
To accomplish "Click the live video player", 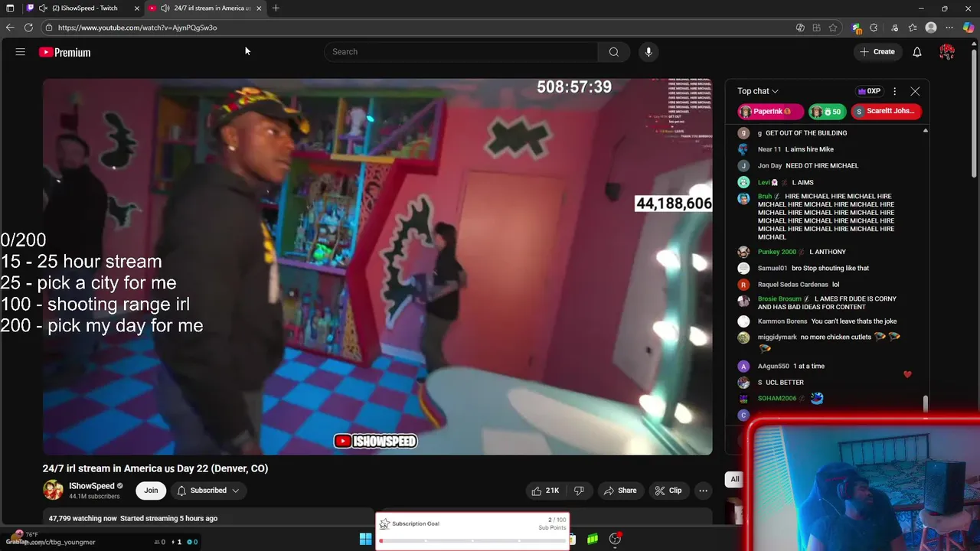I will click(377, 266).
